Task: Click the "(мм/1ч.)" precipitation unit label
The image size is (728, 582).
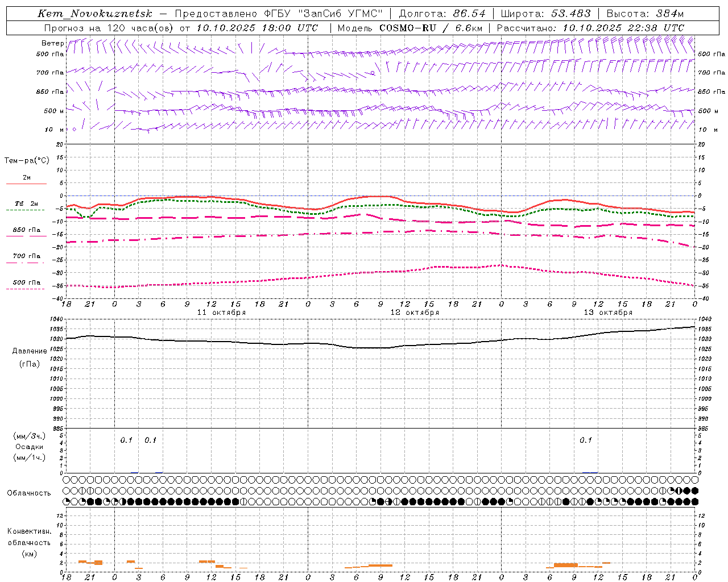Action: tap(30, 458)
